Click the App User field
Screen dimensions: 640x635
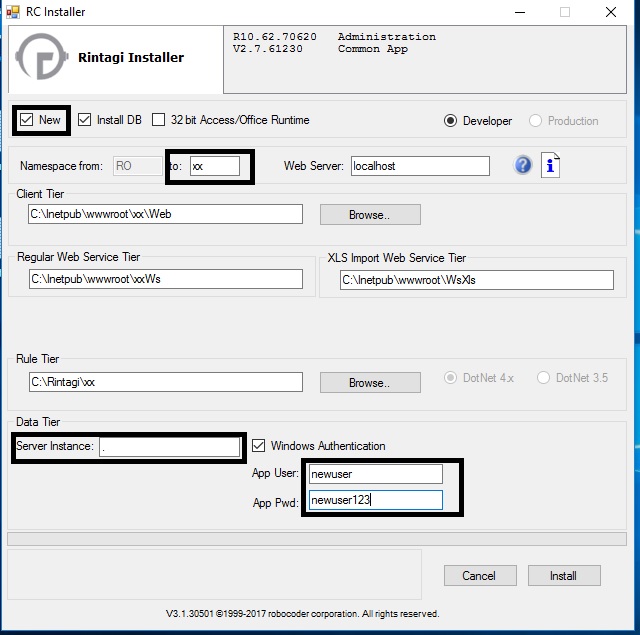coord(376,474)
